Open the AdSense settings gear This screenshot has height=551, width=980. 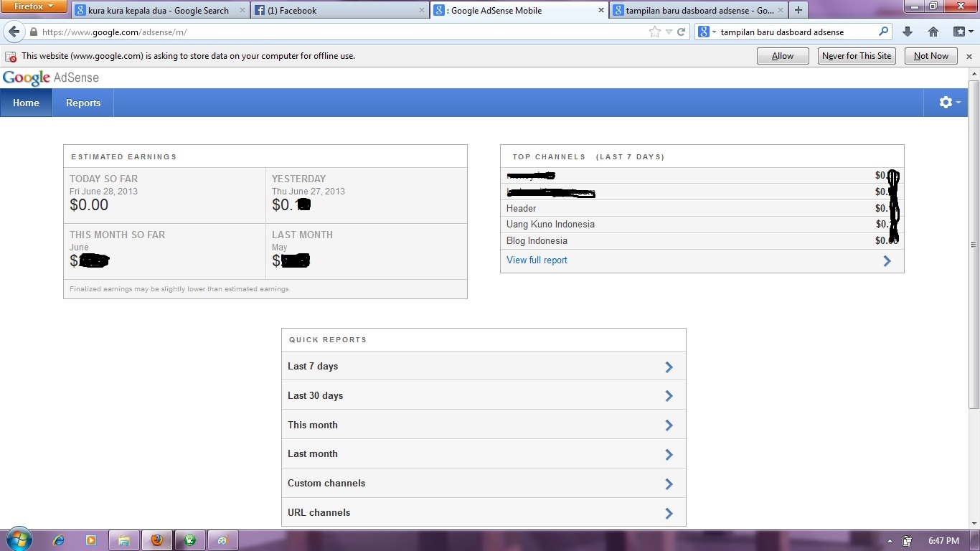(946, 102)
